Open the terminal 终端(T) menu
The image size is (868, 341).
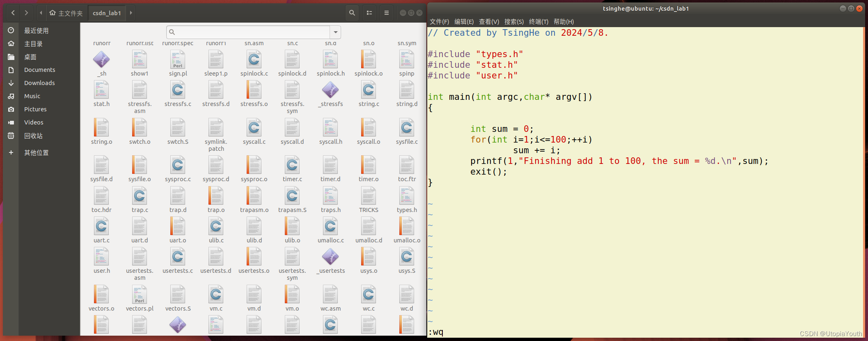pyautogui.click(x=538, y=21)
